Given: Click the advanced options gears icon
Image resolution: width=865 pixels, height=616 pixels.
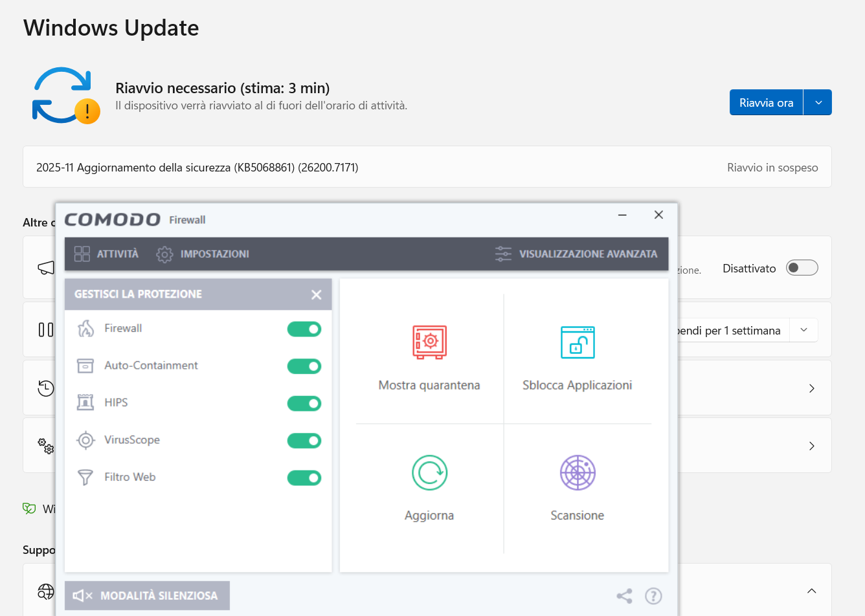Looking at the screenshot, I should [x=46, y=446].
